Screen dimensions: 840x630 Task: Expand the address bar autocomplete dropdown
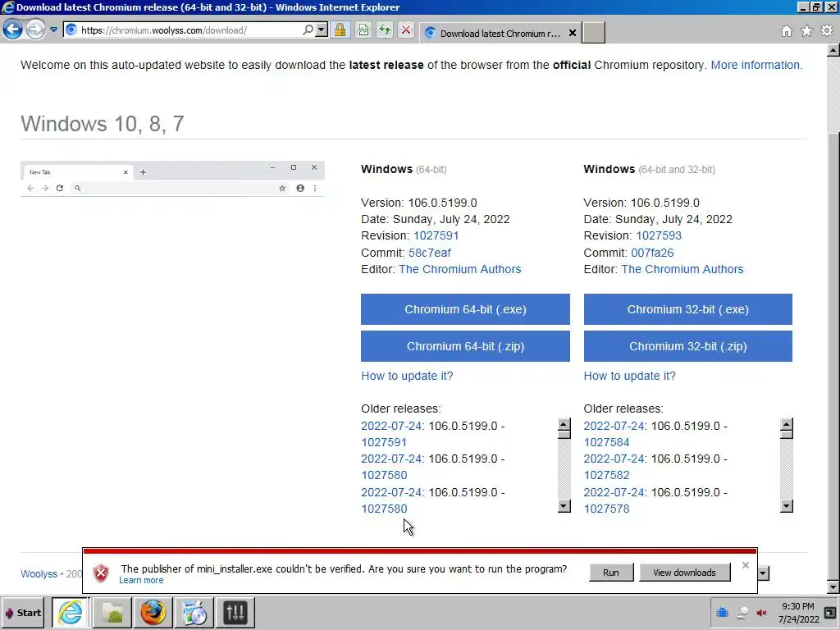tap(322, 30)
